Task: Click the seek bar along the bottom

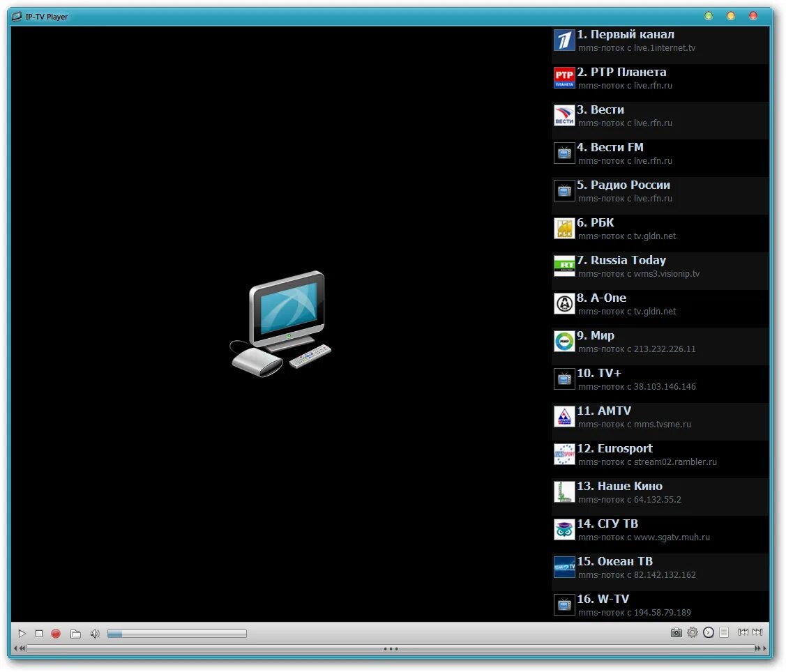Action: [391, 648]
